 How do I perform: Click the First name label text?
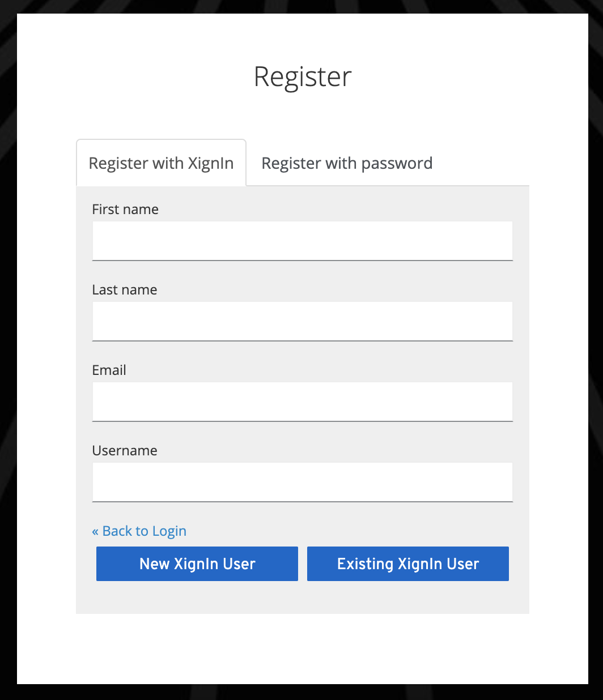[125, 210]
